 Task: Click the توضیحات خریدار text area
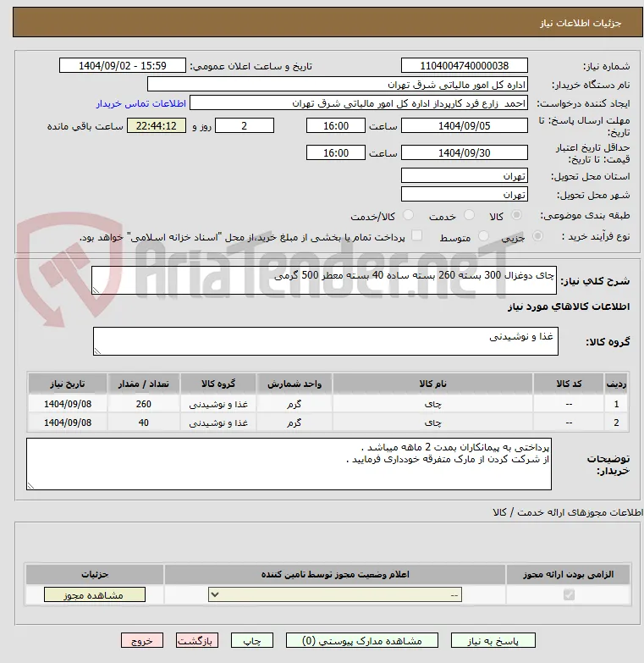[289, 464]
